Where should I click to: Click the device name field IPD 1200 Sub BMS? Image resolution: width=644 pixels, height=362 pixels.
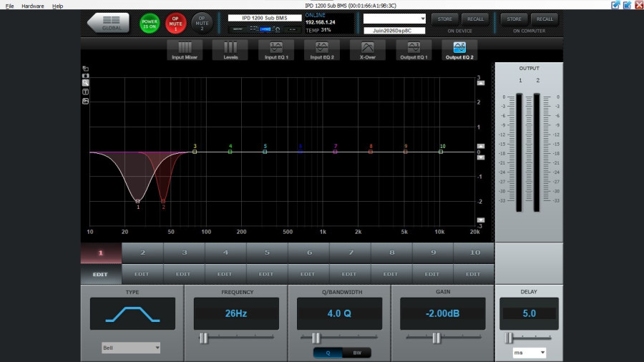pyautogui.click(x=265, y=18)
